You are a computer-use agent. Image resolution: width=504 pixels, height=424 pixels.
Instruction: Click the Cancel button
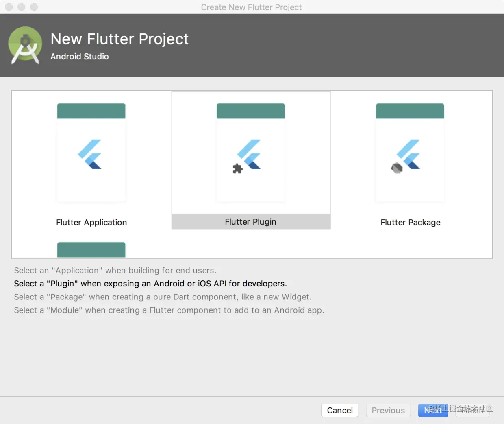click(340, 410)
